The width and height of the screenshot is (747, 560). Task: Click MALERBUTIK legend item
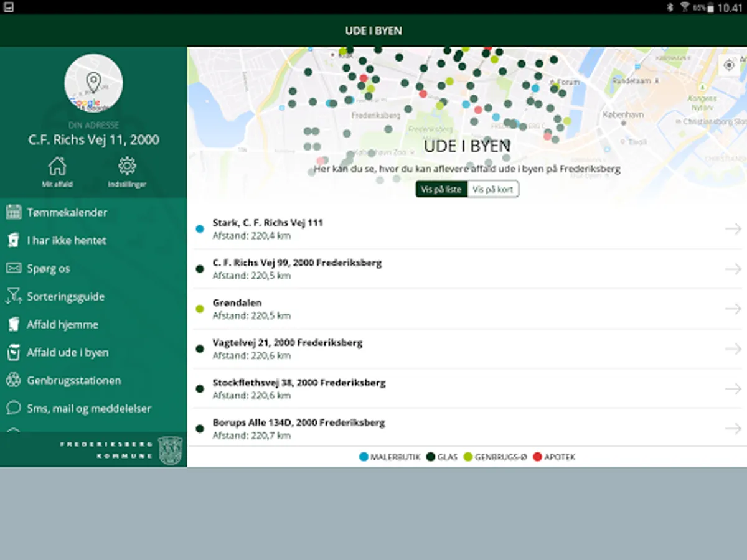pyautogui.click(x=390, y=457)
